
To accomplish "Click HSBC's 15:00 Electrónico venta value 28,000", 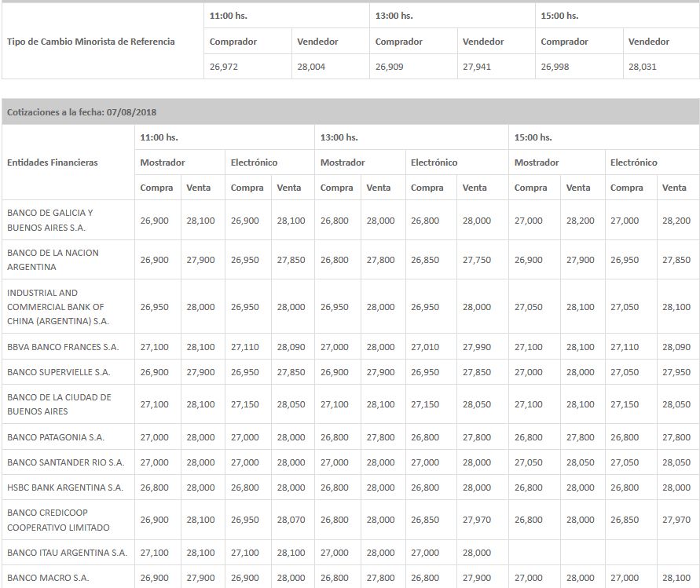I will (x=676, y=488).
